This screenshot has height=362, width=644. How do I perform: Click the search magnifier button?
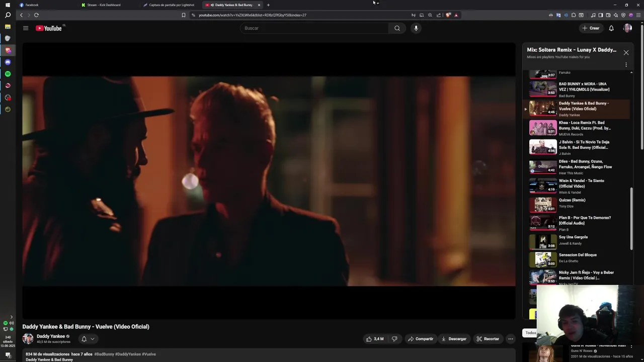point(397,28)
